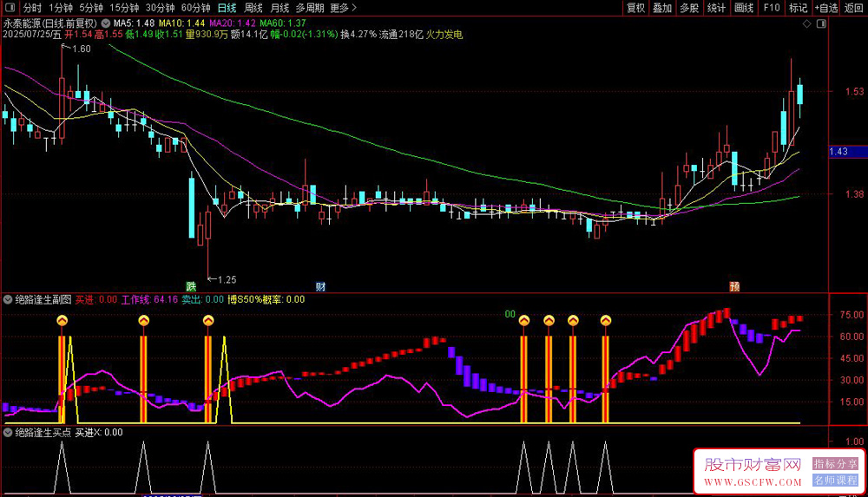The width and height of the screenshot is (868, 497).
Task: Click the MA20: 1.42 label
Action: (233, 23)
